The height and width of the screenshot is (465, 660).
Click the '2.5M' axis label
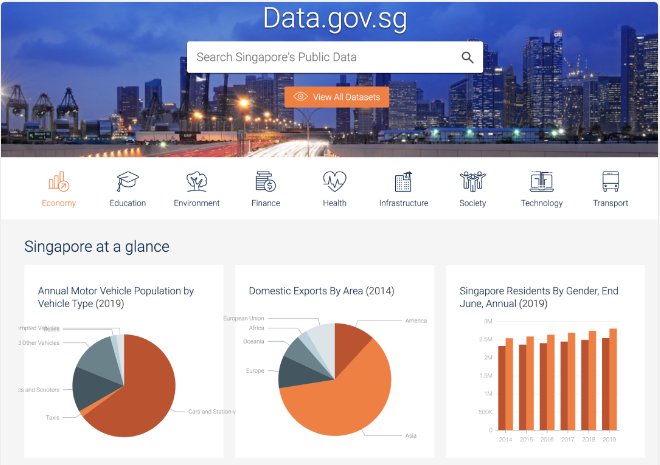pyautogui.click(x=486, y=339)
